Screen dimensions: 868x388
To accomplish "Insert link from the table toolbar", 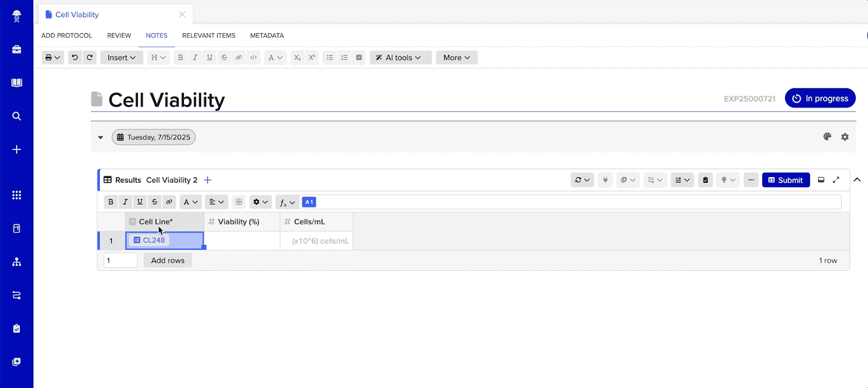I will click(x=169, y=202).
